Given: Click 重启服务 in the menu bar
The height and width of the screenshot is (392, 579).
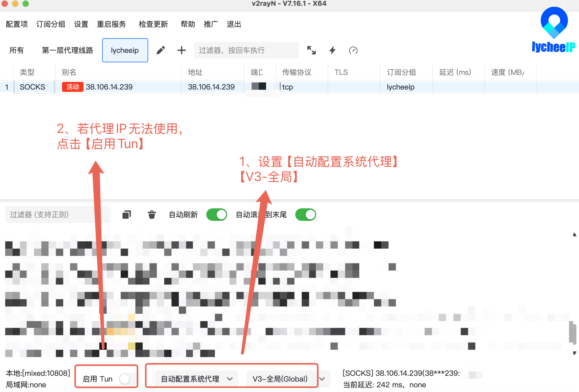Looking at the screenshot, I should (x=112, y=24).
